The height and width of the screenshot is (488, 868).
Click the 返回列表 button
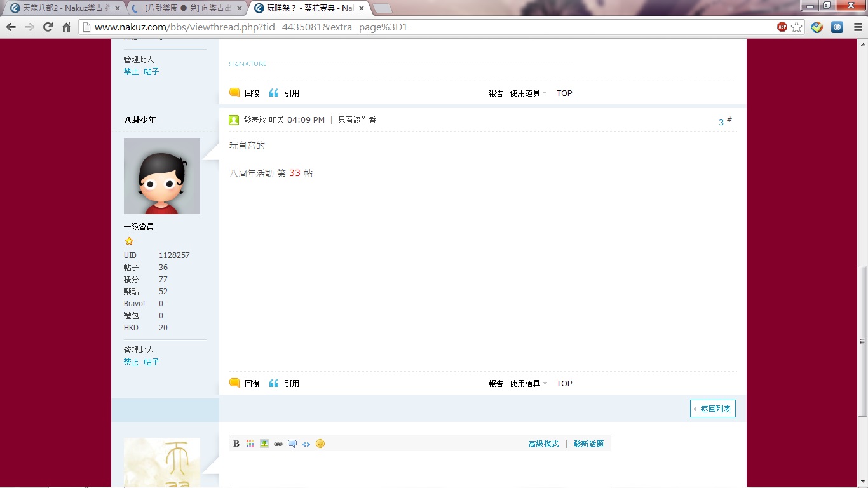pyautogui.click(x=713, y=409)
